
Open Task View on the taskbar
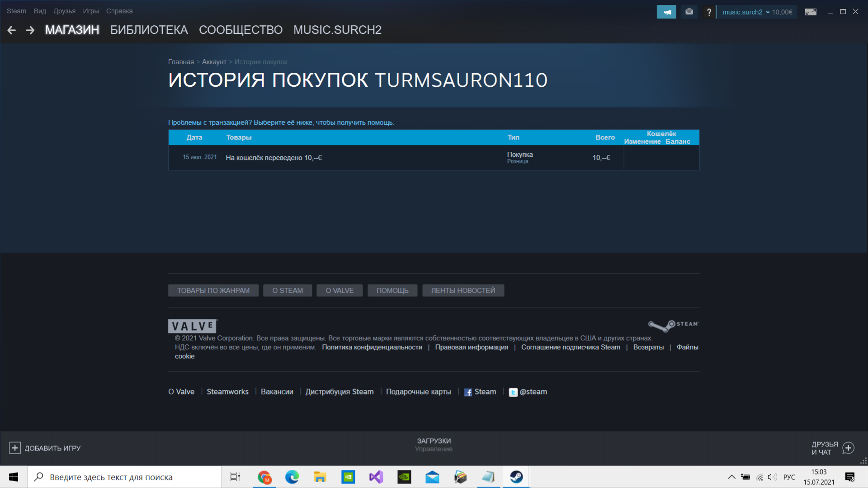pos(235,477)
